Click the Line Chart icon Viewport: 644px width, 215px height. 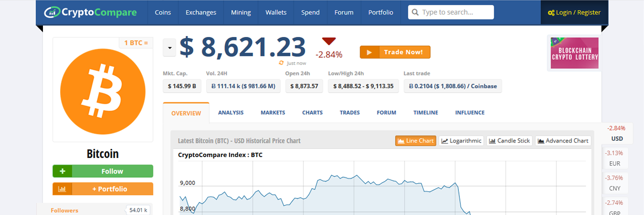click(x=401, y=141)
